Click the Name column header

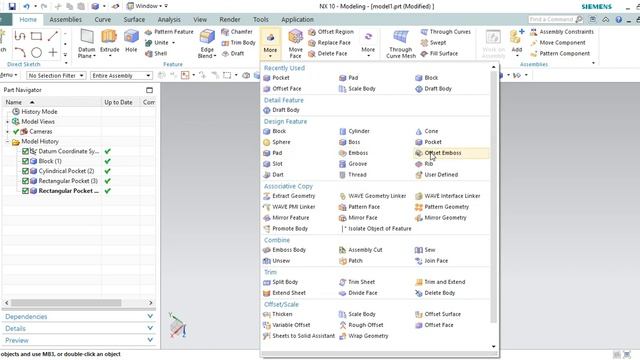52,102
